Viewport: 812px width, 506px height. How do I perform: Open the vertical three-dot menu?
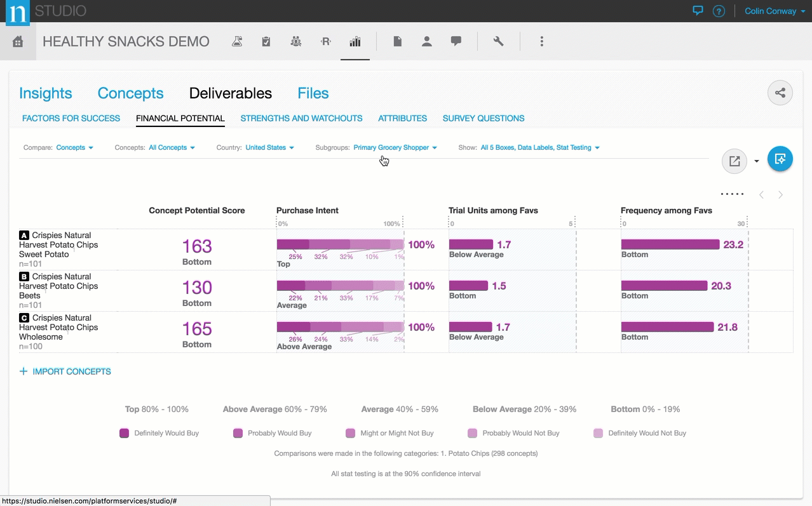point(541,41)
